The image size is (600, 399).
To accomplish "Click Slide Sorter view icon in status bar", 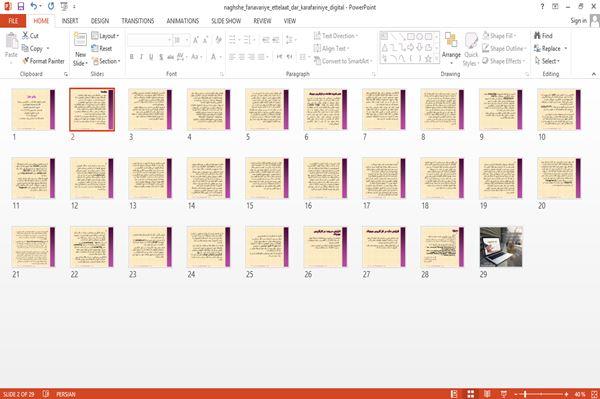I will 471,394.
